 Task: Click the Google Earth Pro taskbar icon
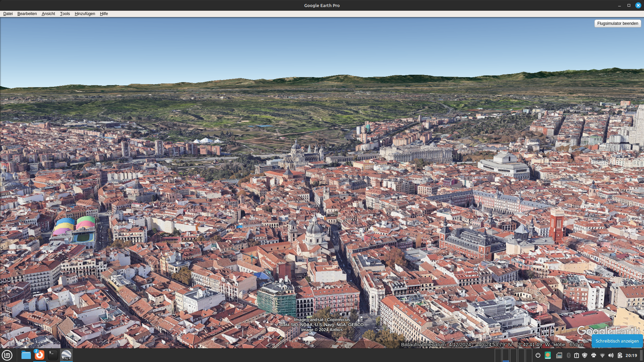[66, 355]
